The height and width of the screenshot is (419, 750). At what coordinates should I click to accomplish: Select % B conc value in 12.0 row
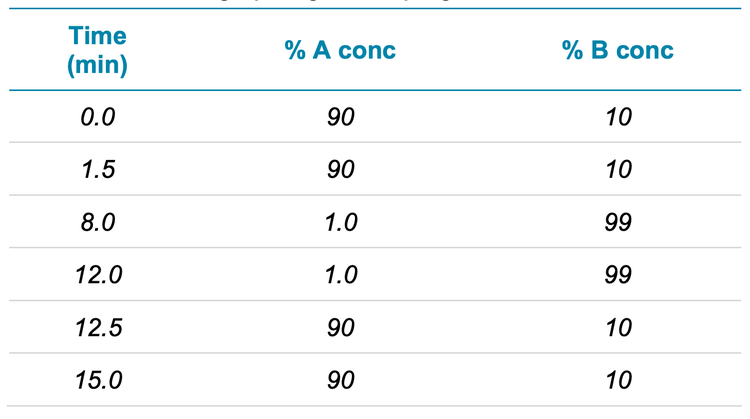(618, 274)
